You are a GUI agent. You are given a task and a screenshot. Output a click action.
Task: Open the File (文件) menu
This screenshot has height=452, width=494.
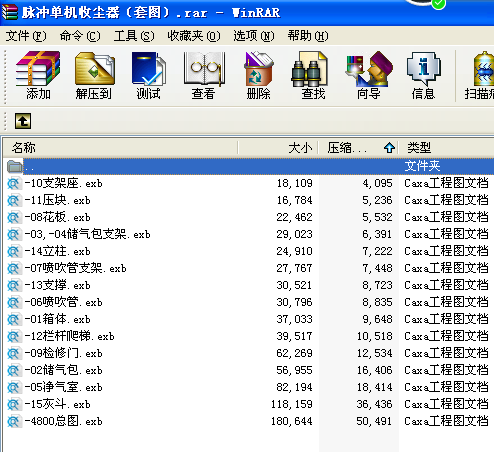(x=26, y=36)
